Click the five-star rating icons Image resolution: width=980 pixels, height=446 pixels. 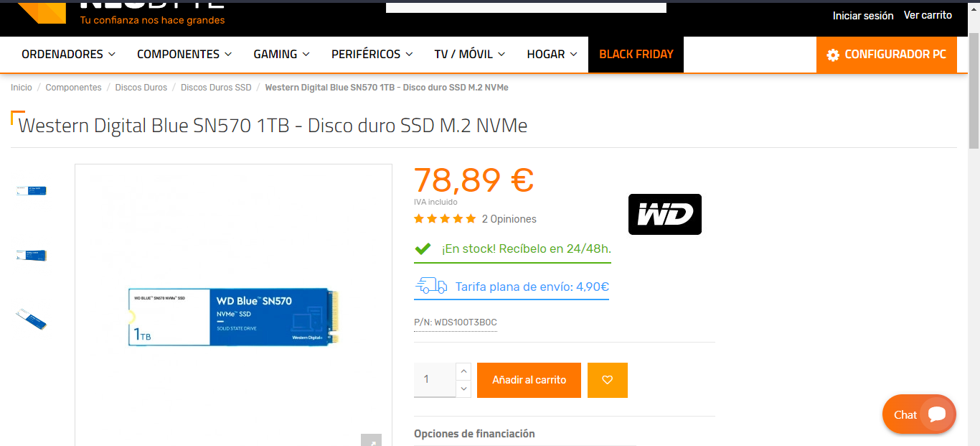[x=445, y=219]
